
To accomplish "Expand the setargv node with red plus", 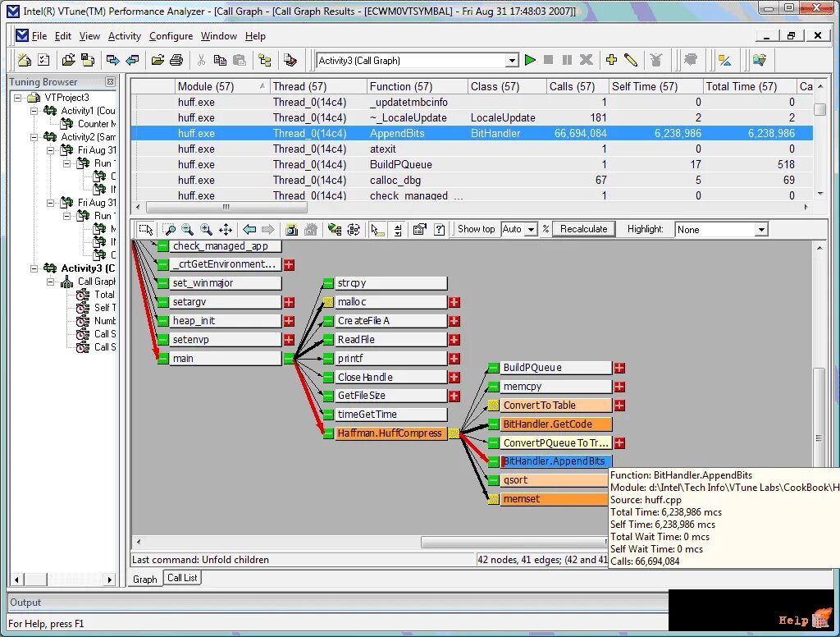I will [289, 302].
